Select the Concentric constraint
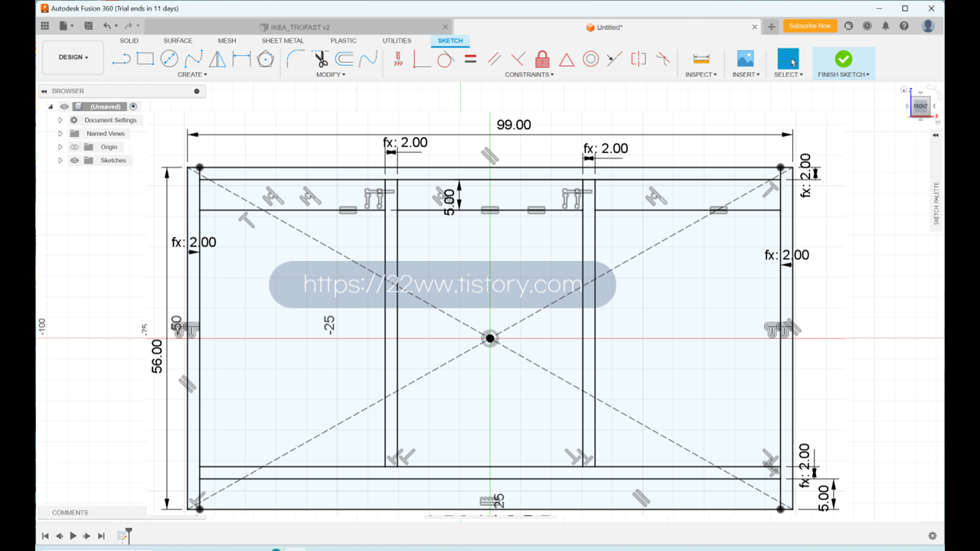This screenshot has width=980, height=551. click(x=590, y=59)
